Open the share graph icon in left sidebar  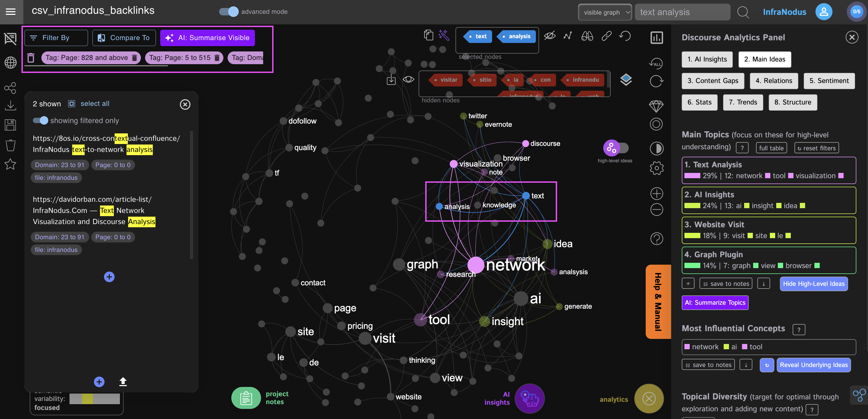(x=10, y=88)
